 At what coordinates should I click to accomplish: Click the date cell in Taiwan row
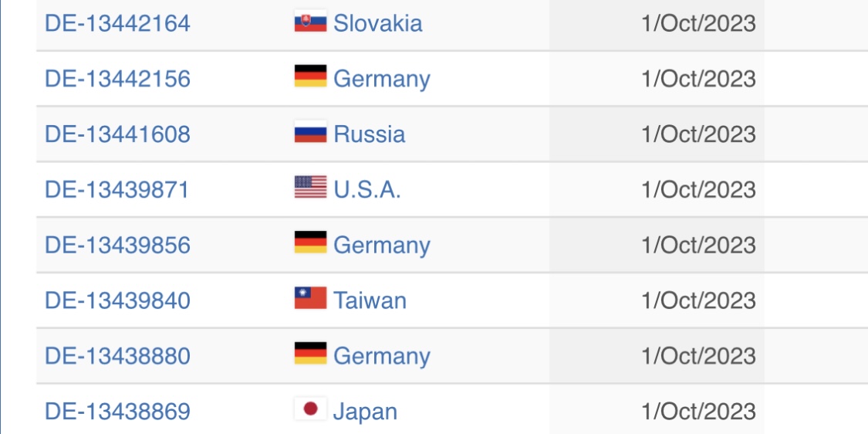(657, 300)
